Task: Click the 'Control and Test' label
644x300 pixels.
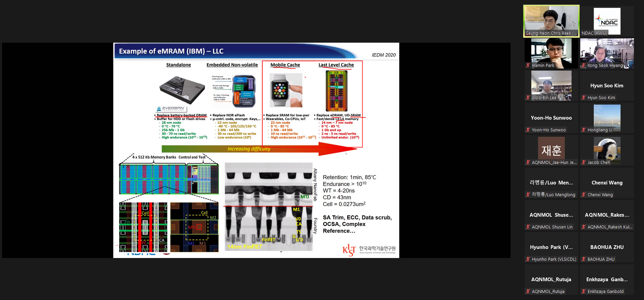Action: coord(192,157)
